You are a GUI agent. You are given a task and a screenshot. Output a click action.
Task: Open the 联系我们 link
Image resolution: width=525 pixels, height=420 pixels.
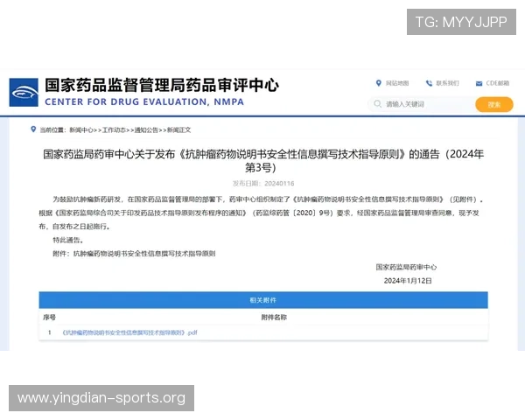pos(447,83)
